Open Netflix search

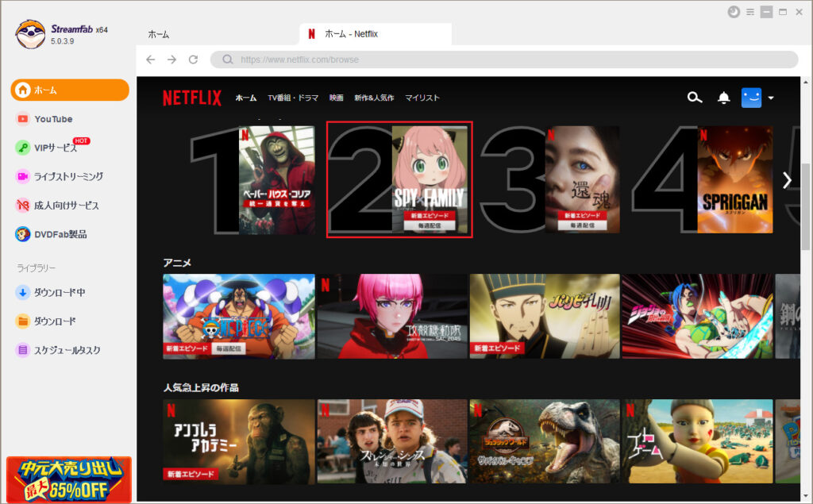tap(695, 98)
